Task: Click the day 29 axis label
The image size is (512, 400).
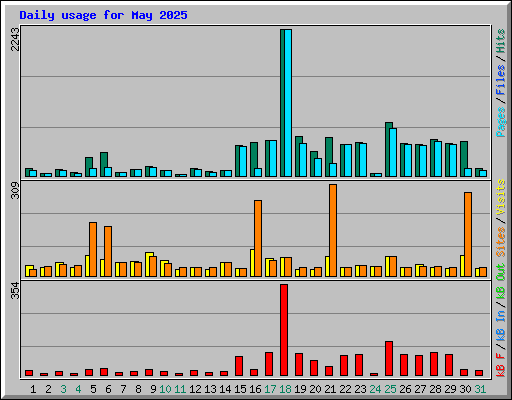Action: 450,389
